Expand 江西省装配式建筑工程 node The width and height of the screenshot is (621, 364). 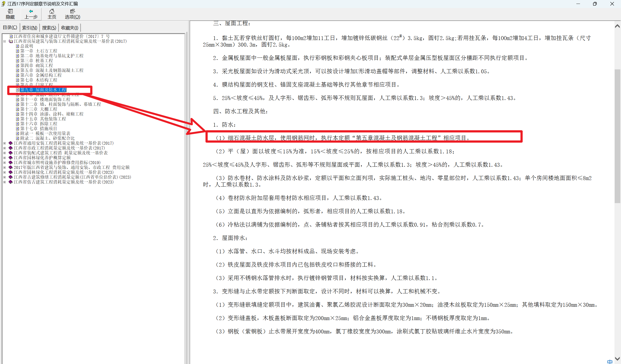click(4, 153)
